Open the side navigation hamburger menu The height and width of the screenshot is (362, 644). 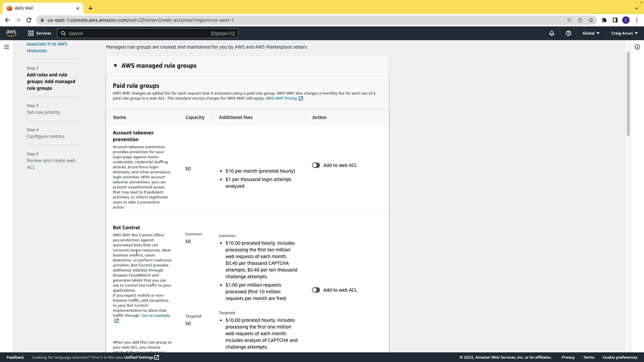6,47
